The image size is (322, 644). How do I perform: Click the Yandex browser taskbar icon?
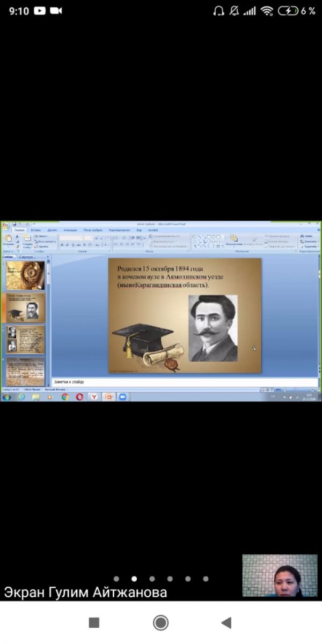94,397
